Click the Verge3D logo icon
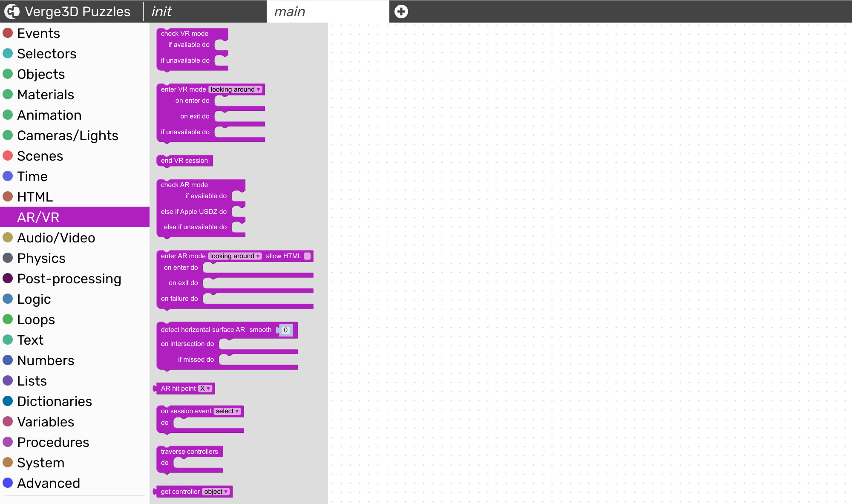The image size is (852, 504). [12, 12]
